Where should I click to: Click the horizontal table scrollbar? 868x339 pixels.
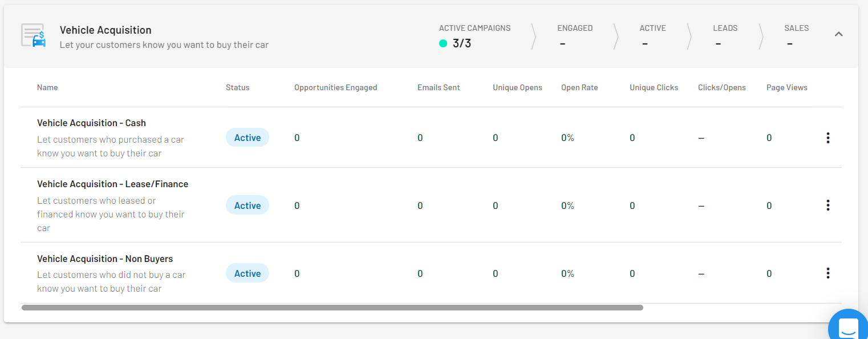pos(332,308)
